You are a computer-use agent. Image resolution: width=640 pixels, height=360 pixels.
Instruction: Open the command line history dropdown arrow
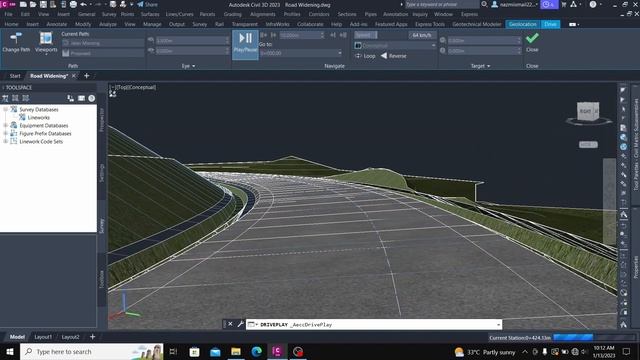click(498, 324)
